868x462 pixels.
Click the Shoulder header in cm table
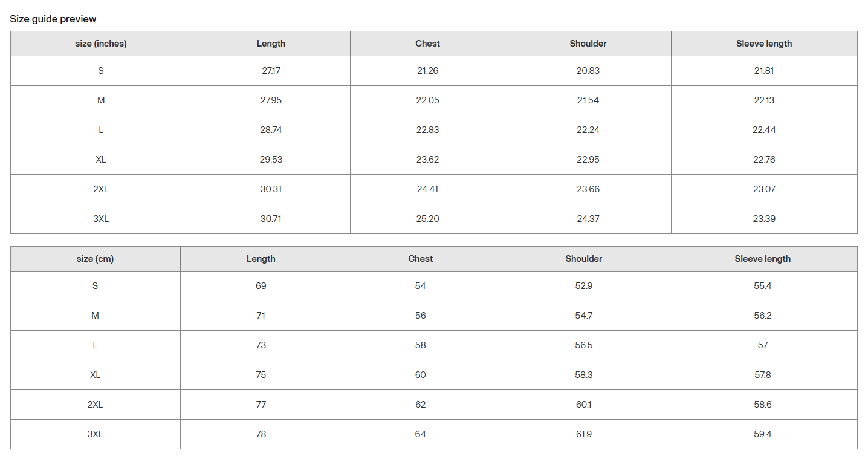[x=584, y=259]
